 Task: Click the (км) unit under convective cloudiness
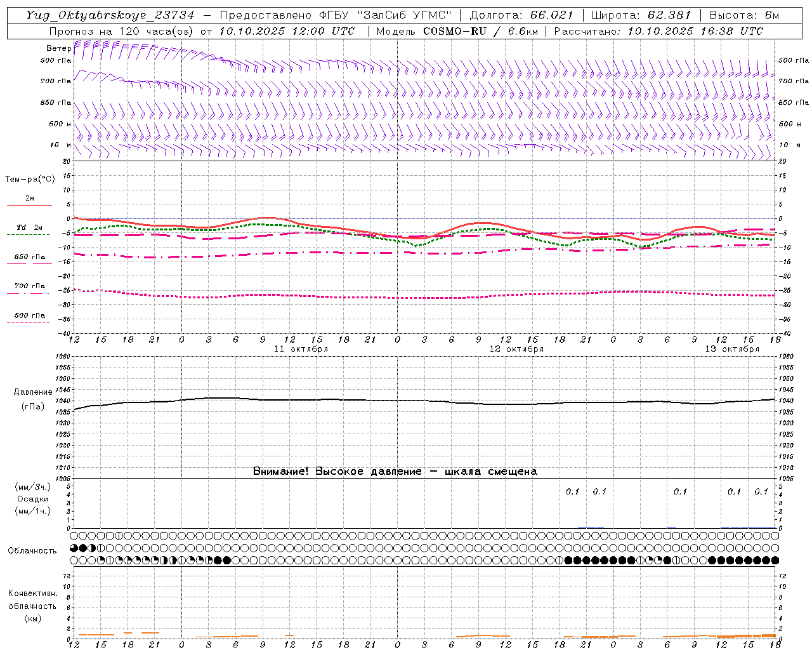32,618
